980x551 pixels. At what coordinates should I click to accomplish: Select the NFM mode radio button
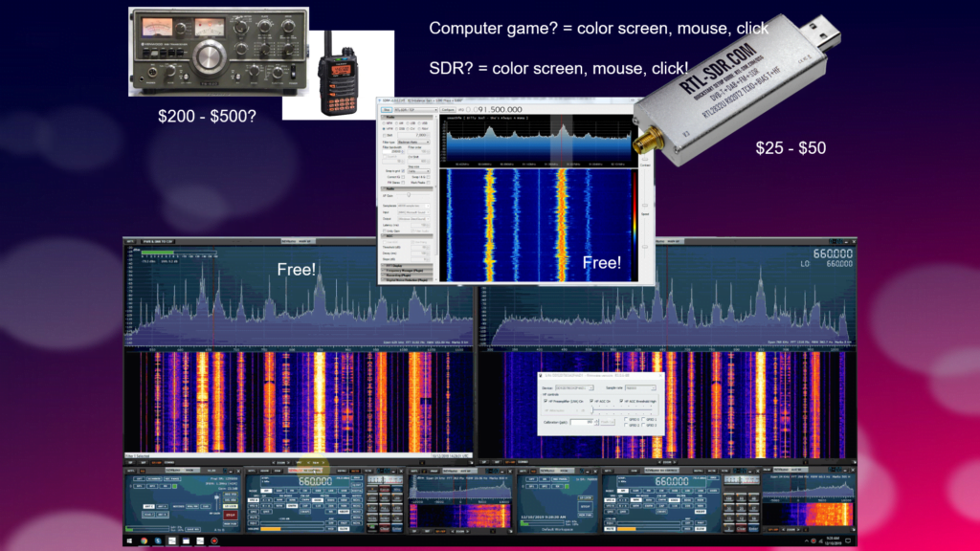point(385,123)
